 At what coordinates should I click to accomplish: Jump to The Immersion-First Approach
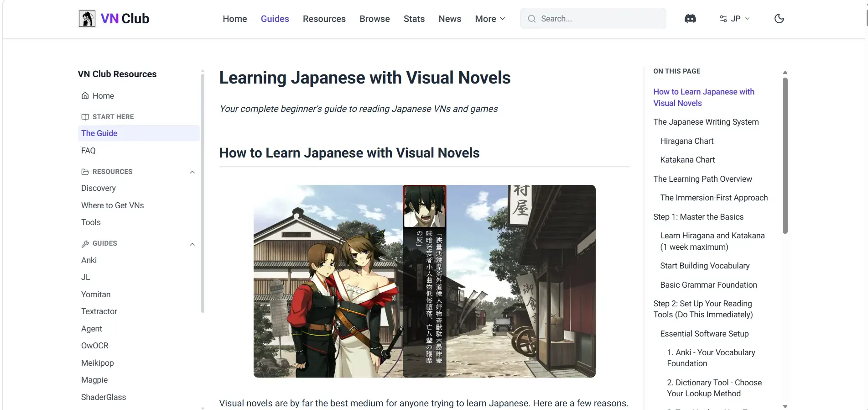point(714,198)
